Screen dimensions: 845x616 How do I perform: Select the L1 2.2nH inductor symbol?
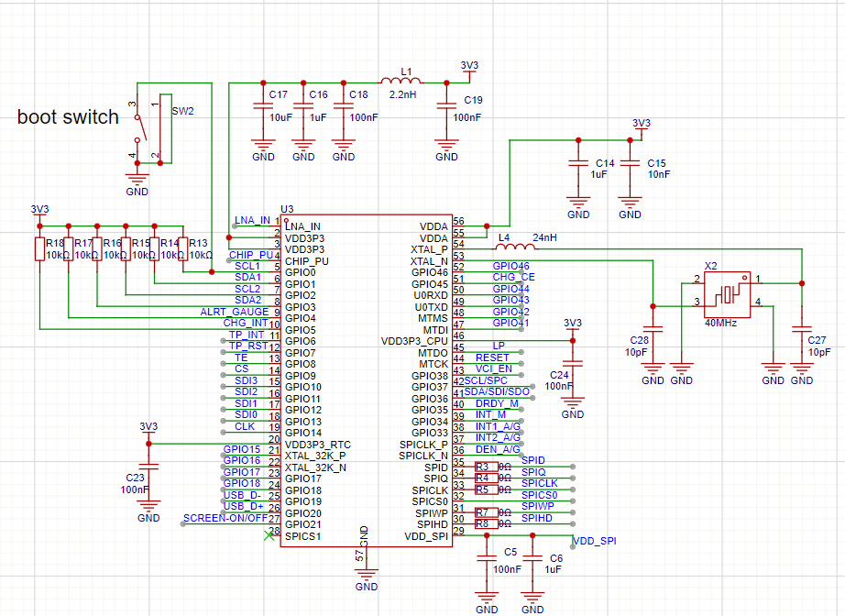pos(401,81)
